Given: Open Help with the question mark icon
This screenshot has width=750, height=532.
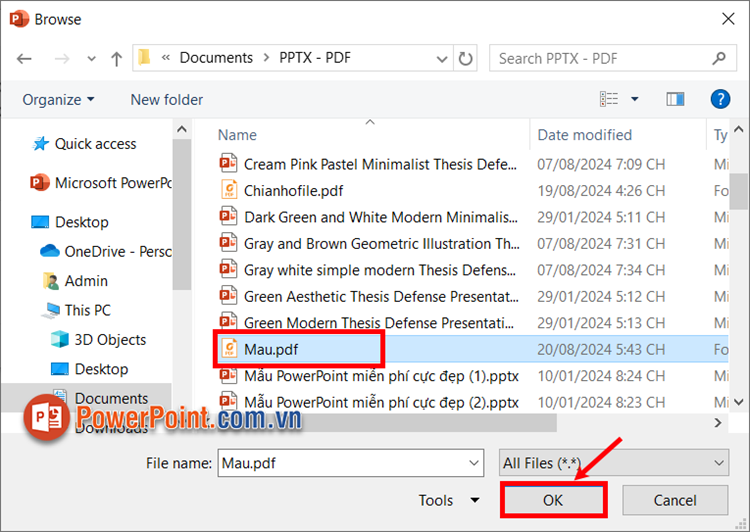Looking at the screenshot, I should pos(720,99).
